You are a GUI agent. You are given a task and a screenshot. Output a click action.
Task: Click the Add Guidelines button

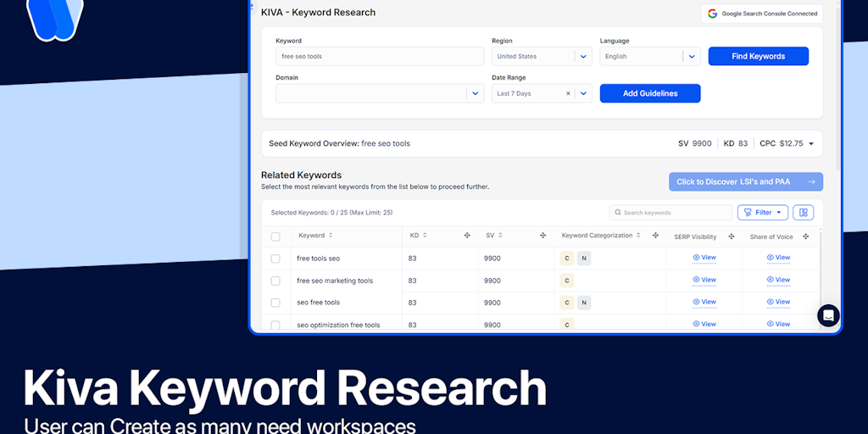(x=650, y=93)
